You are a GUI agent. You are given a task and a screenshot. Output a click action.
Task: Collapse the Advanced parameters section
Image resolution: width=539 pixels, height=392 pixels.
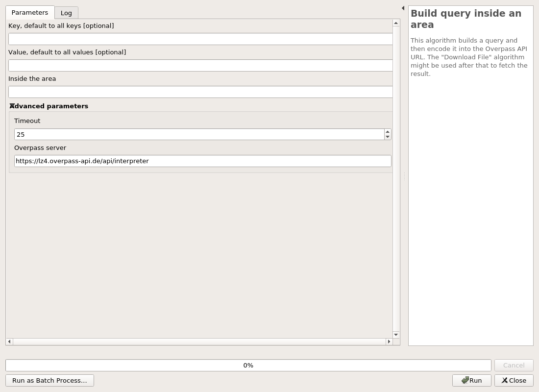11,106
